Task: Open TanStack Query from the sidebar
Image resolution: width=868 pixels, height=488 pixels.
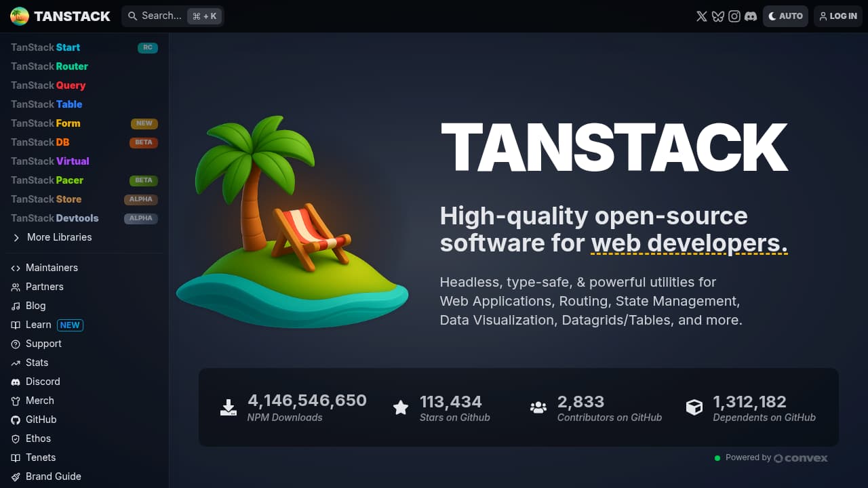Action: [x=47, y=85]
